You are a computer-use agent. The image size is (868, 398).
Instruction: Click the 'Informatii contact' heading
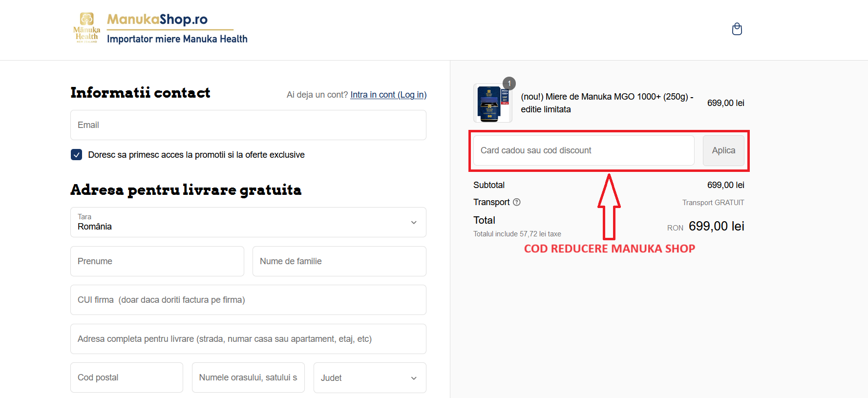[x=140, y=93]
